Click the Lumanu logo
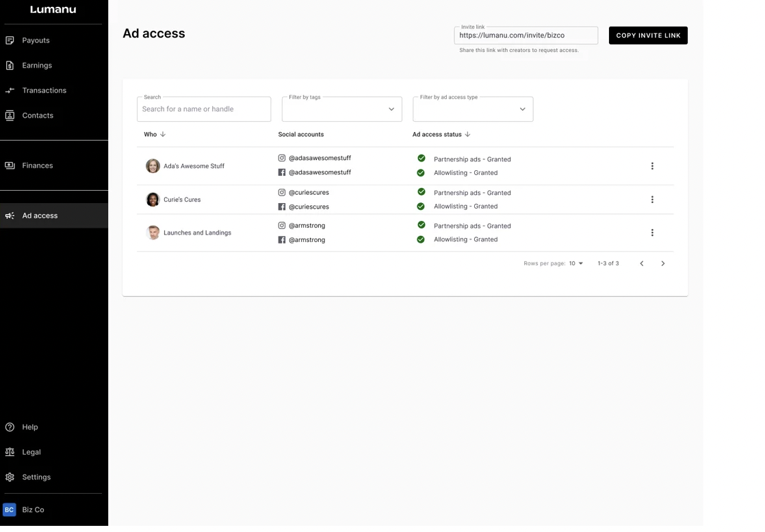Image resolution: width=765 pixels, height=532 pixels. 53,10
